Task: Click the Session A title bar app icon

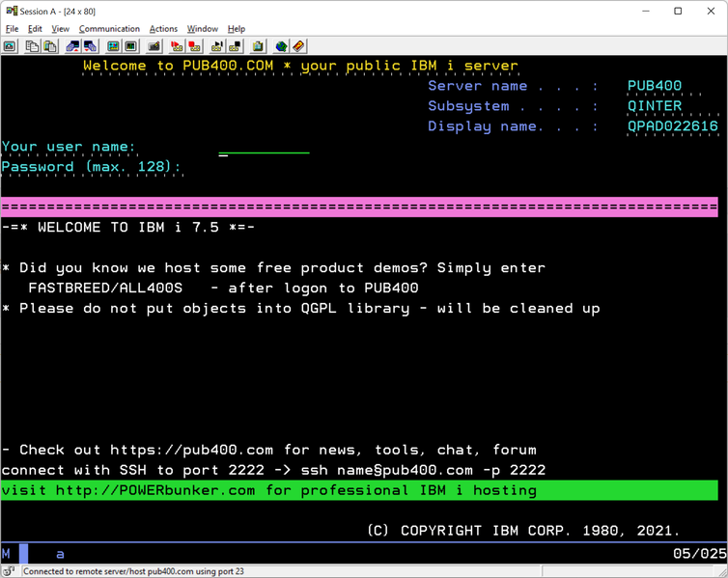Action: point(12,11)
